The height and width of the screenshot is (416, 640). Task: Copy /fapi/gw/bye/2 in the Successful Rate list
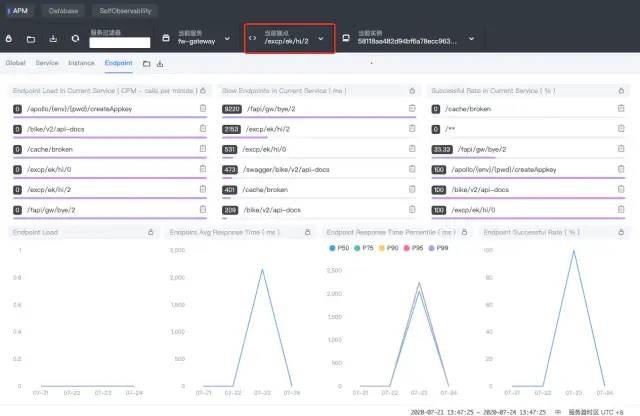point(621,149)
